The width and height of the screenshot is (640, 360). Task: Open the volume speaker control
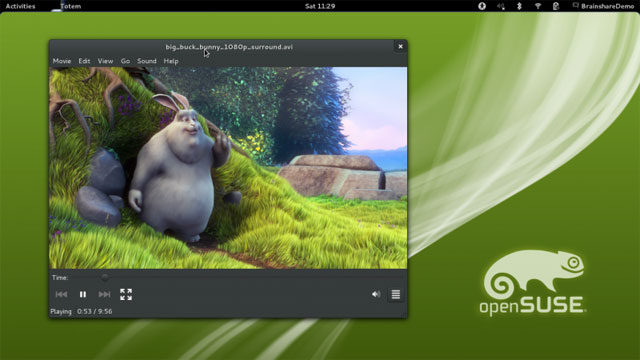pos(376,294)
